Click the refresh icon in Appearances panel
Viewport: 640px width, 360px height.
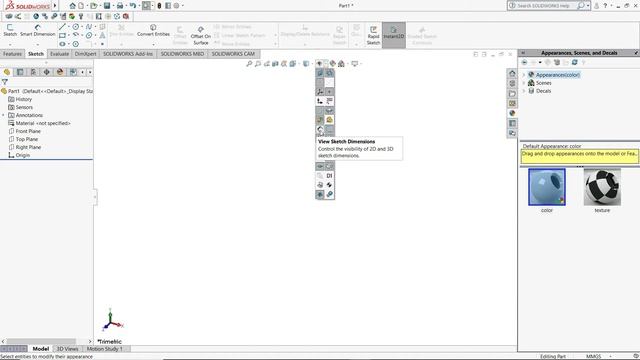coord(575,62)
